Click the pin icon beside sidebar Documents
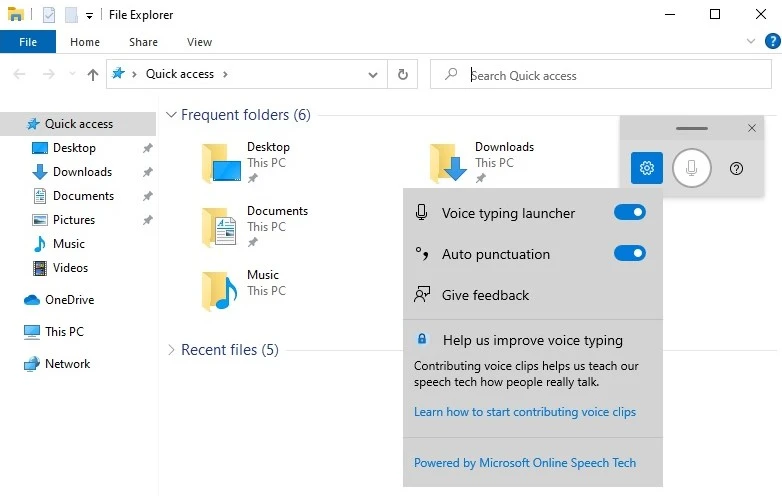 [x=148, y=196]
